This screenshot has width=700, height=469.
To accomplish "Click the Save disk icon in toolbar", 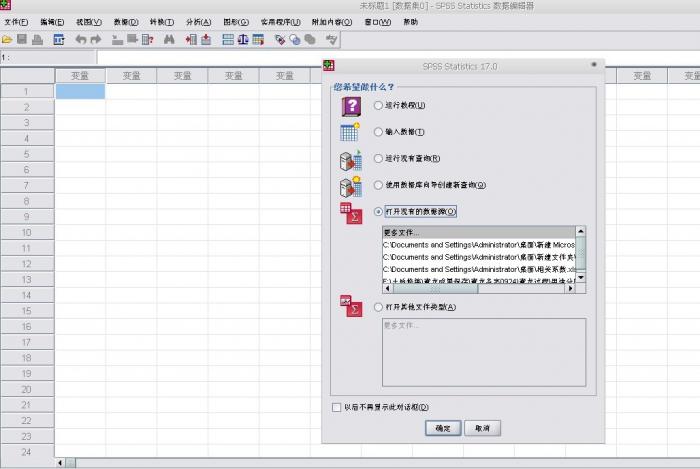I will tap(22, 39).
